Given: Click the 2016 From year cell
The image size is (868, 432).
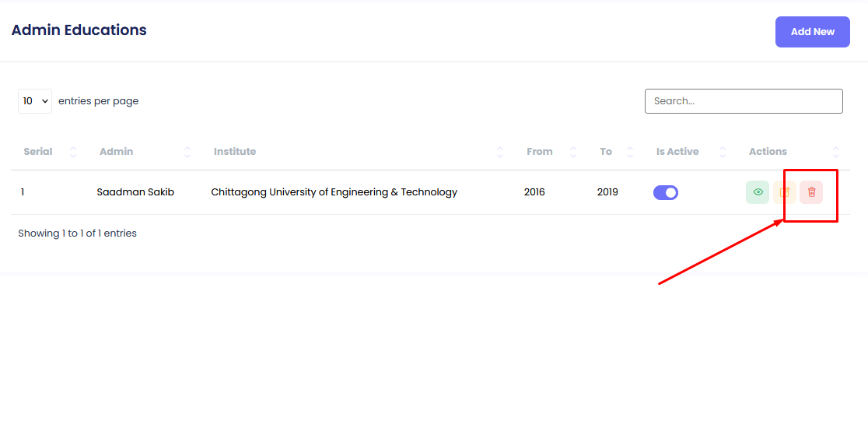Looking at the screenshot, I should [x=534, y=192].
